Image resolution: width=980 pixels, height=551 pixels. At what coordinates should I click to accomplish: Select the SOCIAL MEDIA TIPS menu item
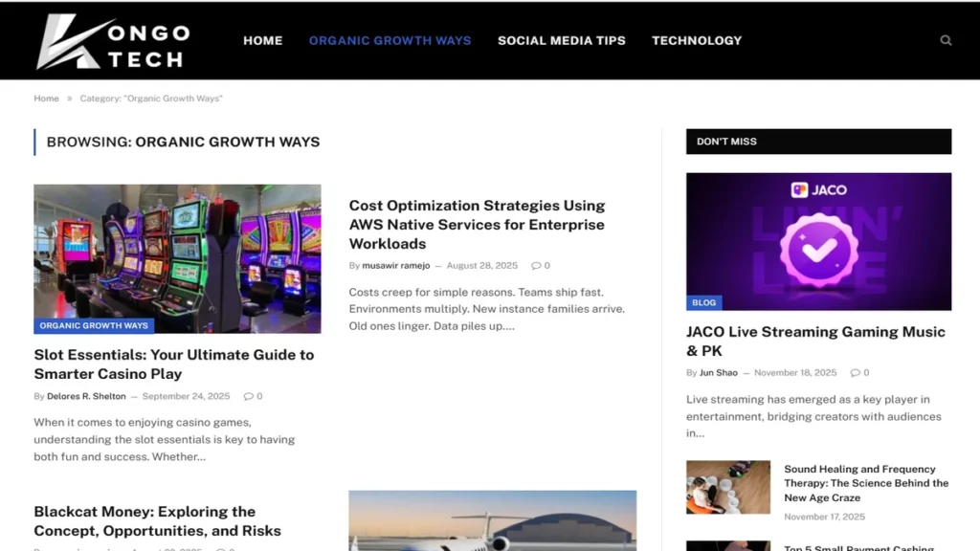point(562,40)
